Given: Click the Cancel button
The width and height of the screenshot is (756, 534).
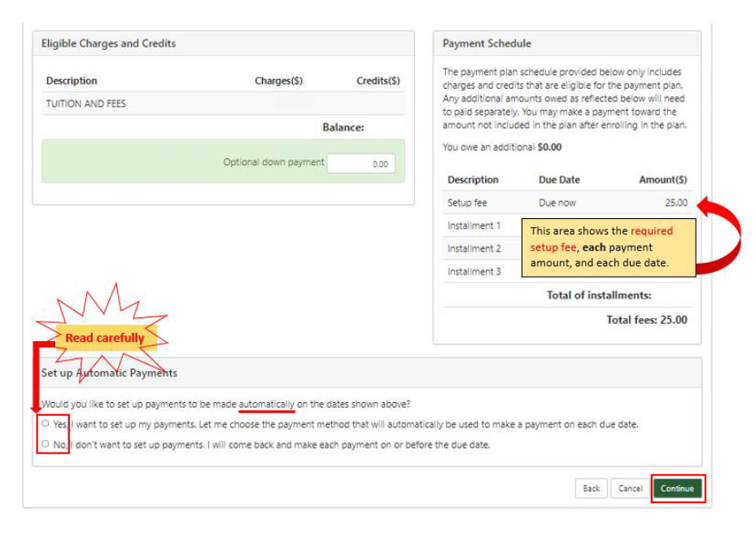Looking at the screenshot, I should (630, 488).
